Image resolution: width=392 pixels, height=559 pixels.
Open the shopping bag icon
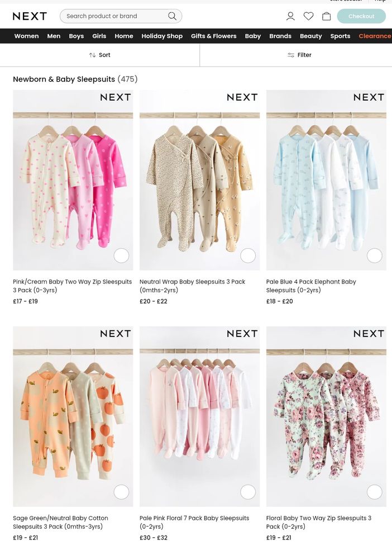point(327,16)
